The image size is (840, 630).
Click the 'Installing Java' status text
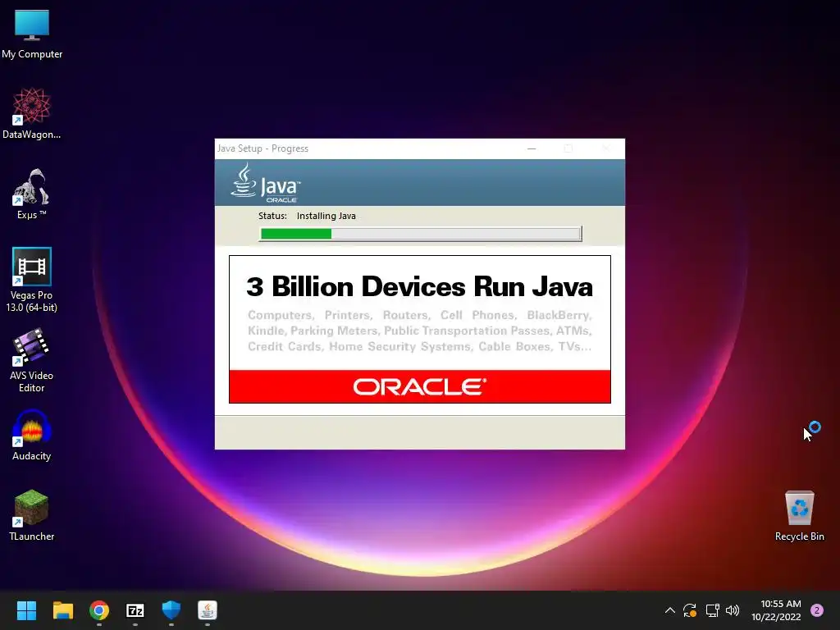pos(326,216)
